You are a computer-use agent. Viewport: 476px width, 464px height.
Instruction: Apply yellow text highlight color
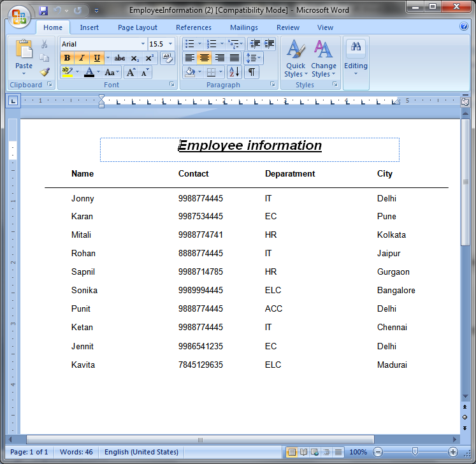point(67,72)
